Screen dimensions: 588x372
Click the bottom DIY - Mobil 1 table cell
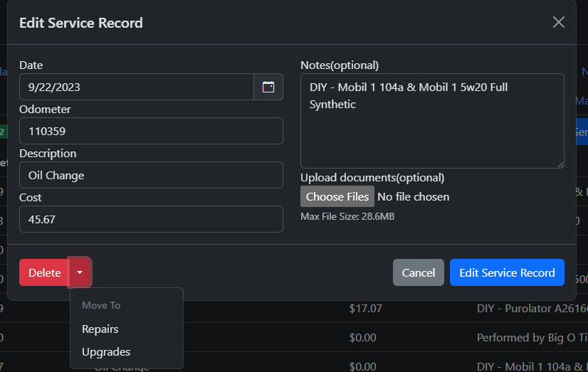[531, 366]
